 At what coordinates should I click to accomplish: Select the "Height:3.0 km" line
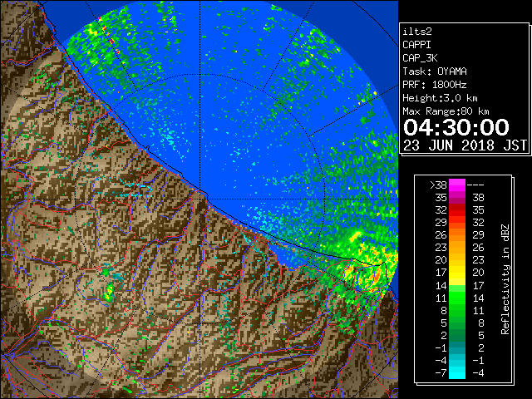[440, 98]
